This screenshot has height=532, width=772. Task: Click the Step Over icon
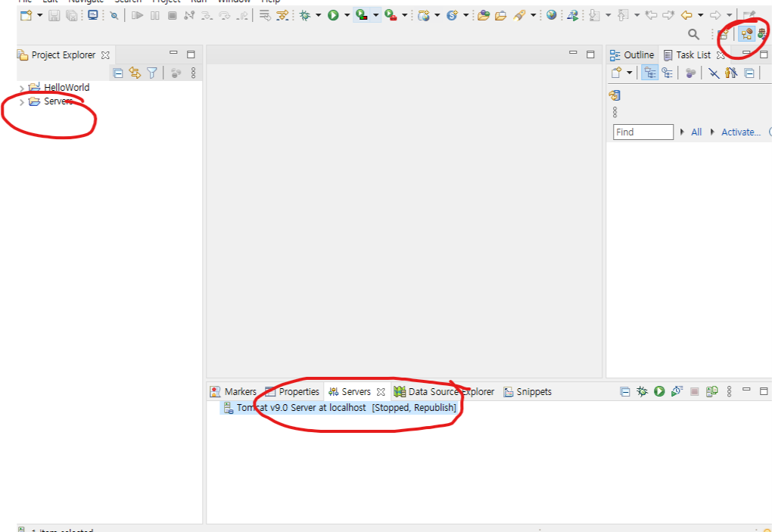(225, 16)
